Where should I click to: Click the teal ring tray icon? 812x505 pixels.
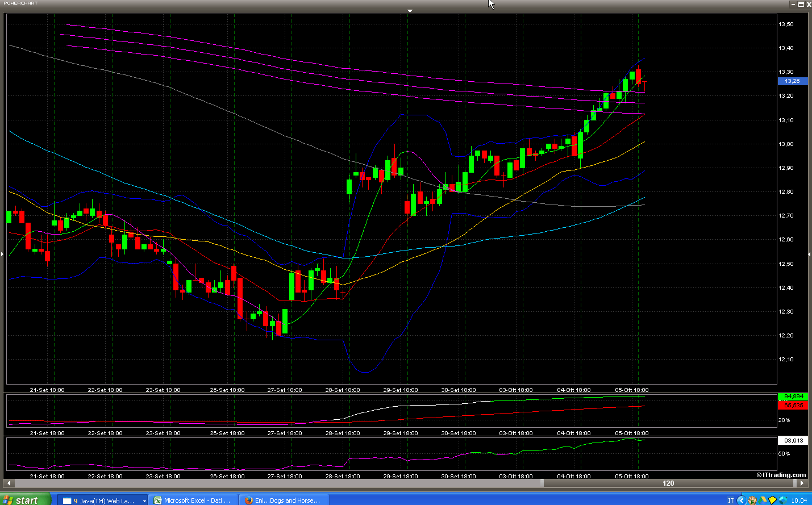(782, 500)
